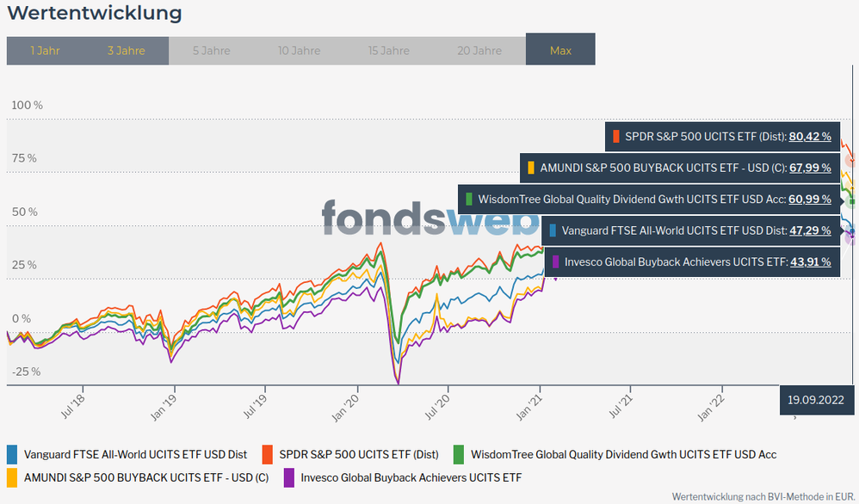
Task: Click blue Vanguard FTSE All-World legend swatch
Action: pos(12,454)
